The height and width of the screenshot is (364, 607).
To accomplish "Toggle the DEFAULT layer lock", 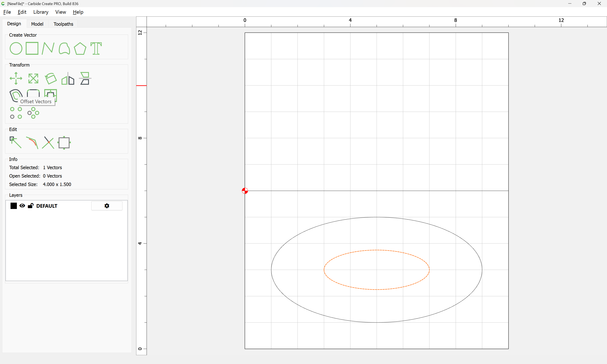I will click(x=30, y=206).
